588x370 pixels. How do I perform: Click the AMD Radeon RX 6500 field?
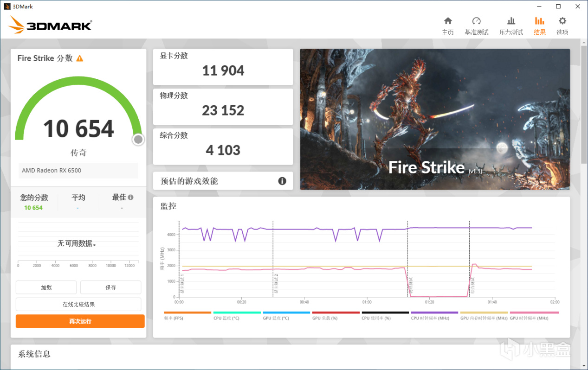[x=78, y=170]
